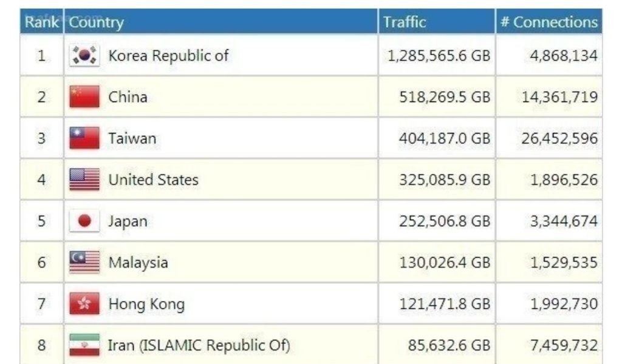Click Iran (ISLAMIC Republic Of) name
The width and height of the screenshot is (622, 364).
[199, 346]
